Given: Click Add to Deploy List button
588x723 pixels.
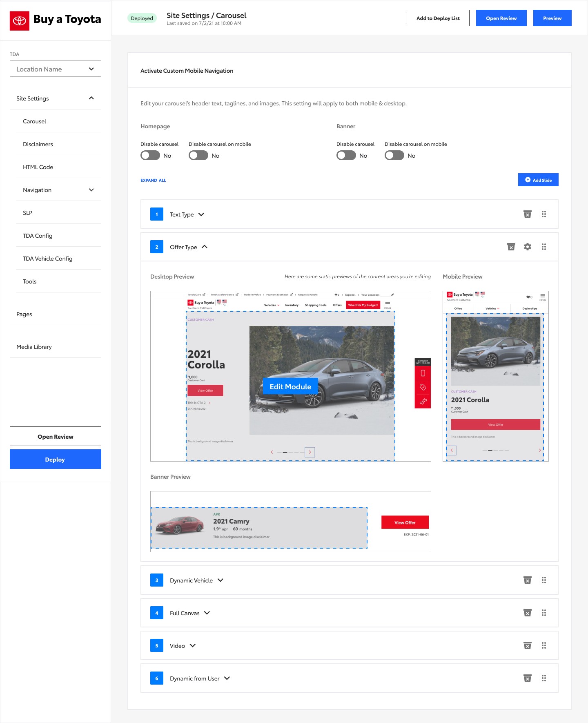Looking at the screenshot, I should point(438,18).
